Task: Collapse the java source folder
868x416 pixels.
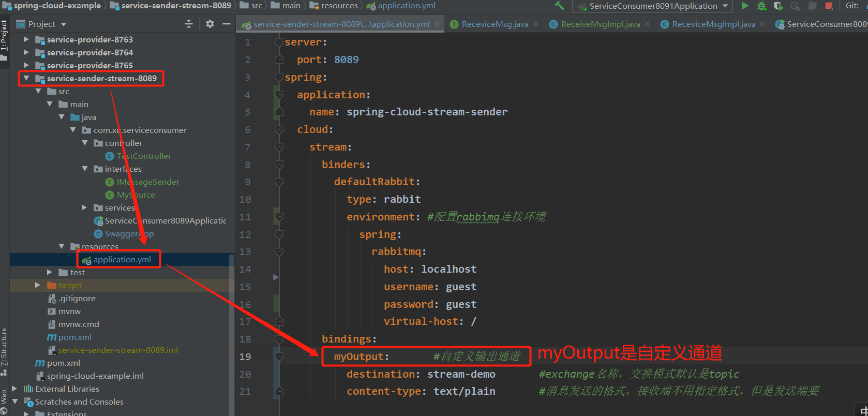Action: [62, 117]
